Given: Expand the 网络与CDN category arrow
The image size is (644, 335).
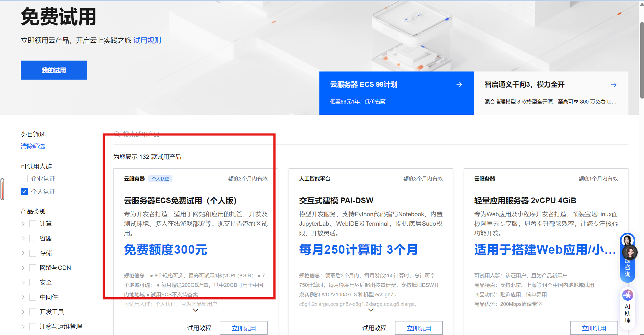Looking at the screenshot, I should point(23,268).
